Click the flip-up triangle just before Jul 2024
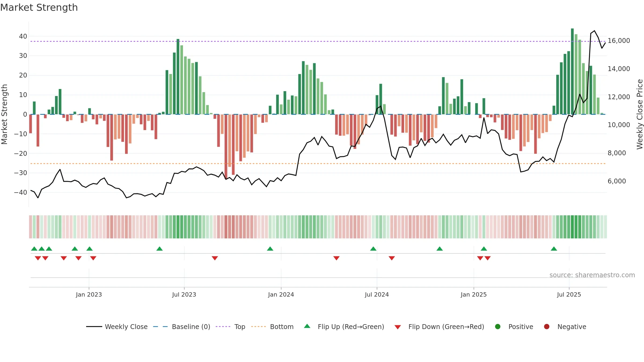This screenshot has width=644, height=362. (x=373, y=249)
